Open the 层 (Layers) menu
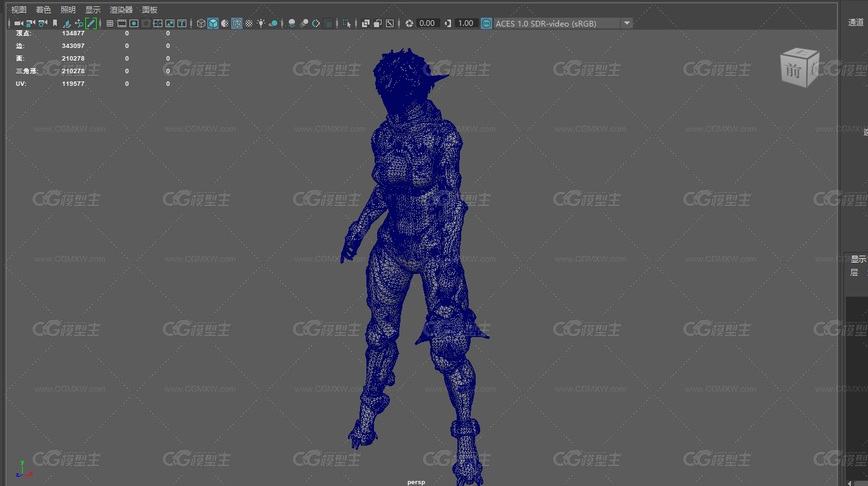The image size is (868, 486). [x=854, y=273]
